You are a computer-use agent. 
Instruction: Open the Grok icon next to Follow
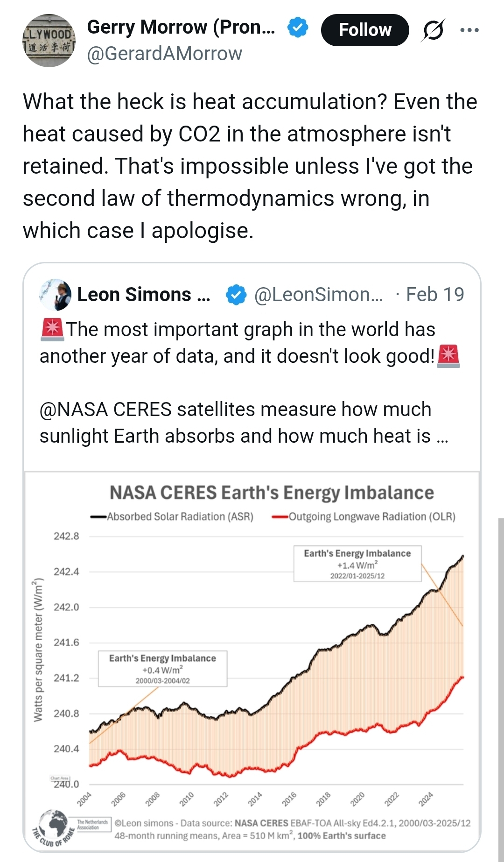[433, 30]
